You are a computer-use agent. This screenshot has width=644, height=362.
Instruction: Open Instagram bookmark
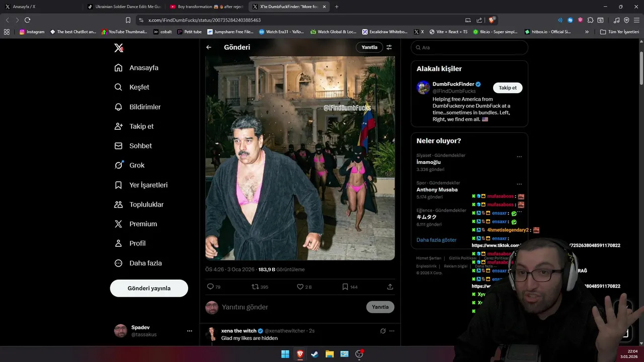32,32
